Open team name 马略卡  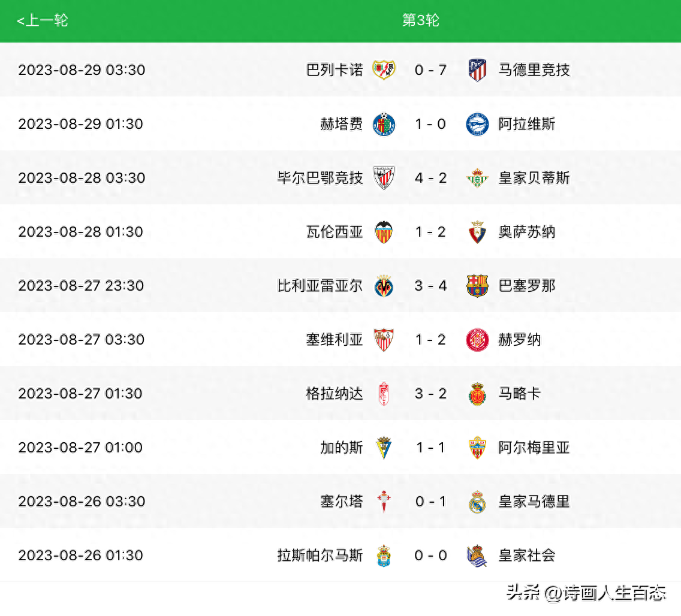519,393
